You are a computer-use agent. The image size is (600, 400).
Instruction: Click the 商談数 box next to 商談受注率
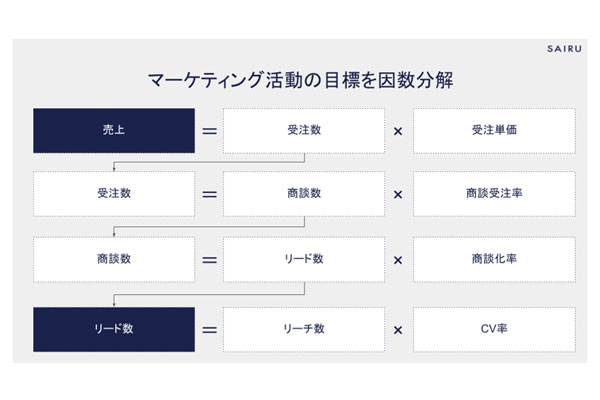click(x=304, y=194)
